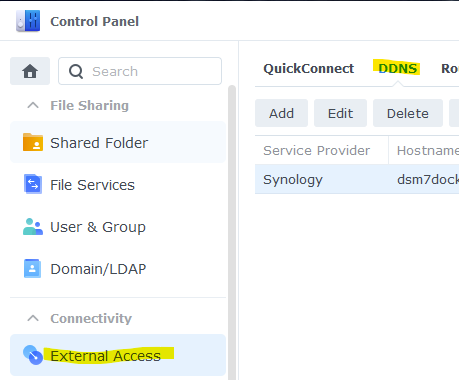
Task: Focus the Search input field
Action: coord(140,71)
